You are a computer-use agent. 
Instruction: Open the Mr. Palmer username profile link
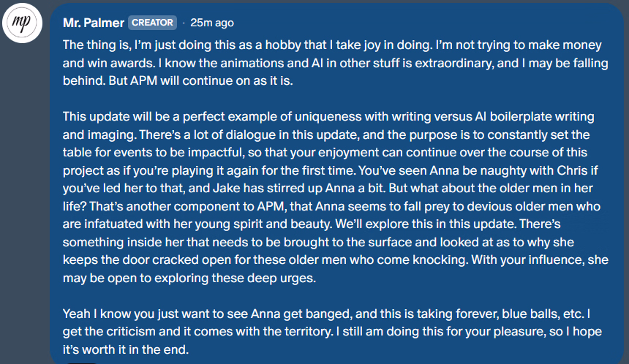point(94,23)
